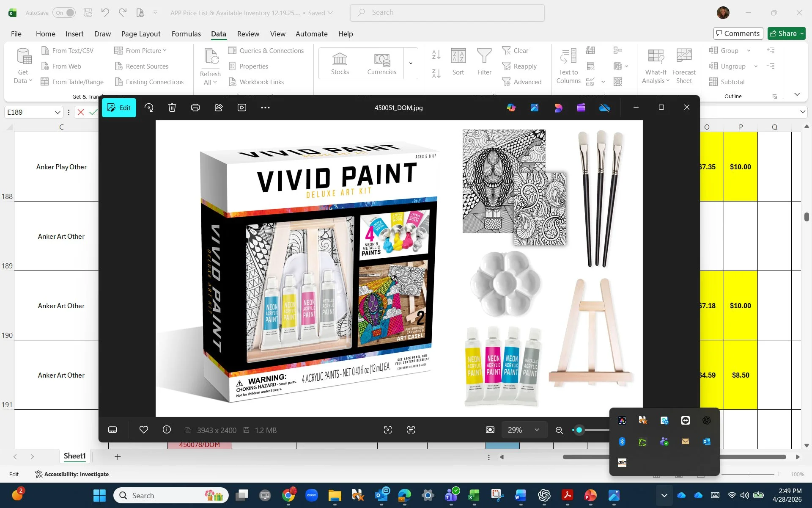Open the 29% zoom level dropdown
The width and height of the screenshot is (812, 508).
(x=524, y=430)
